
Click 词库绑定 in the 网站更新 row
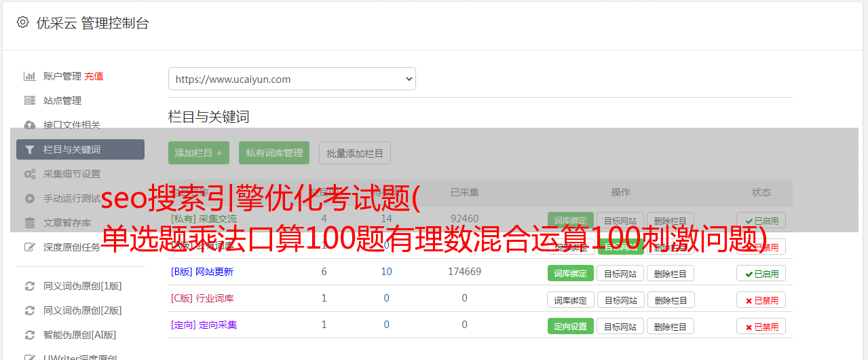click(571, 273)
